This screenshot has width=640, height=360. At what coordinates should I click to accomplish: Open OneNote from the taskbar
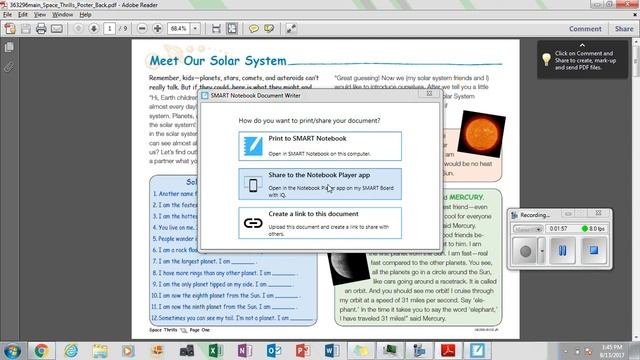(x=244, y=351)
